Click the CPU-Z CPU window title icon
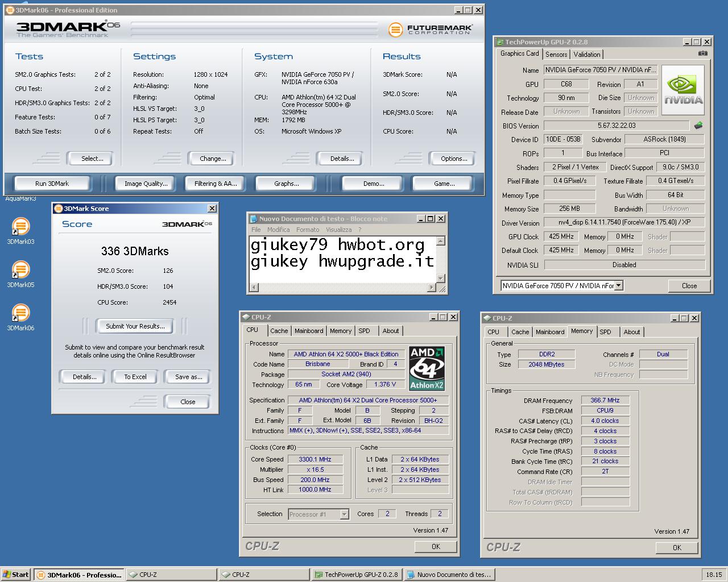 [x=246, y=317]
